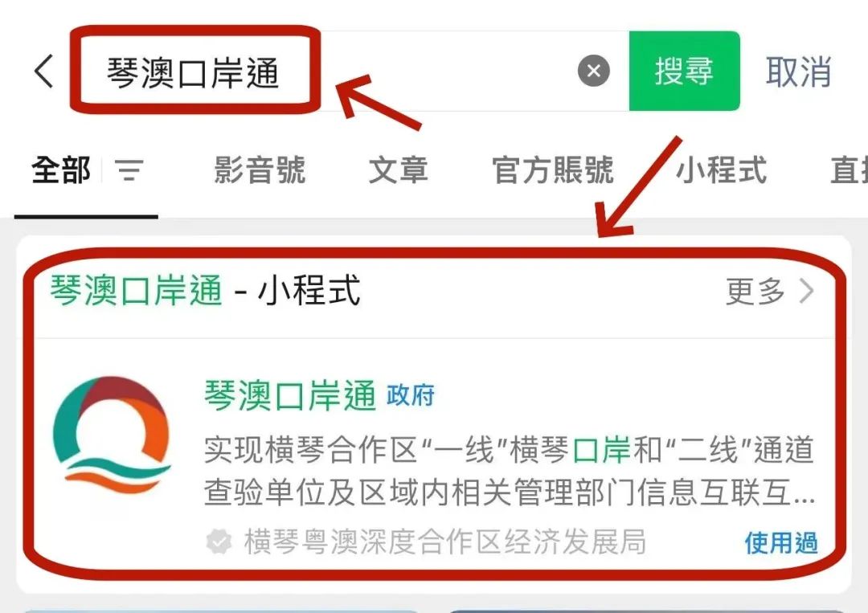Focus the search field containing 琴澳口岸通
Image resolution: width=868 pixels, height=613 pixels.
coord(349,71)
